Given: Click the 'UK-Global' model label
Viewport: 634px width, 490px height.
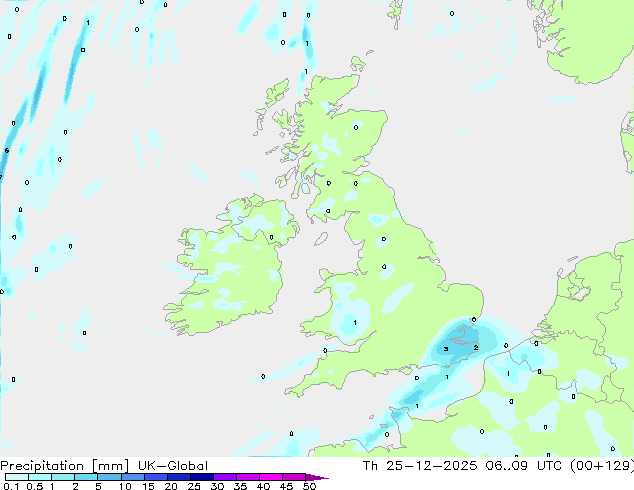Looking at the screenshot, I should (173, 466).
